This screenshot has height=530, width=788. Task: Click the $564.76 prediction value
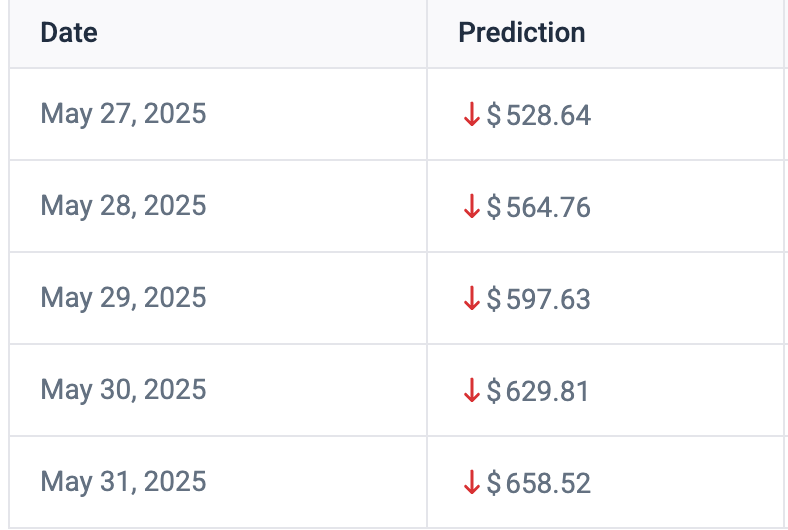click(538, 207)
